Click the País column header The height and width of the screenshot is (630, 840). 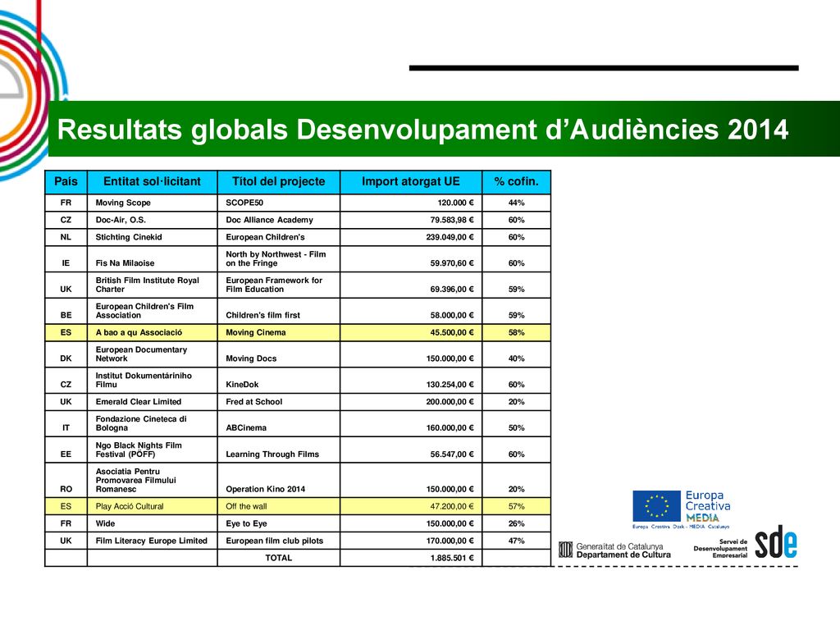click(66, 181)
